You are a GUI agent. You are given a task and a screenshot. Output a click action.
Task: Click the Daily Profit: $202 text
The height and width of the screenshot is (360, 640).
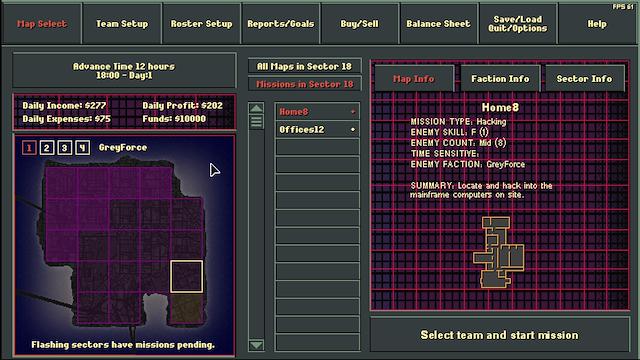(182, 105)
